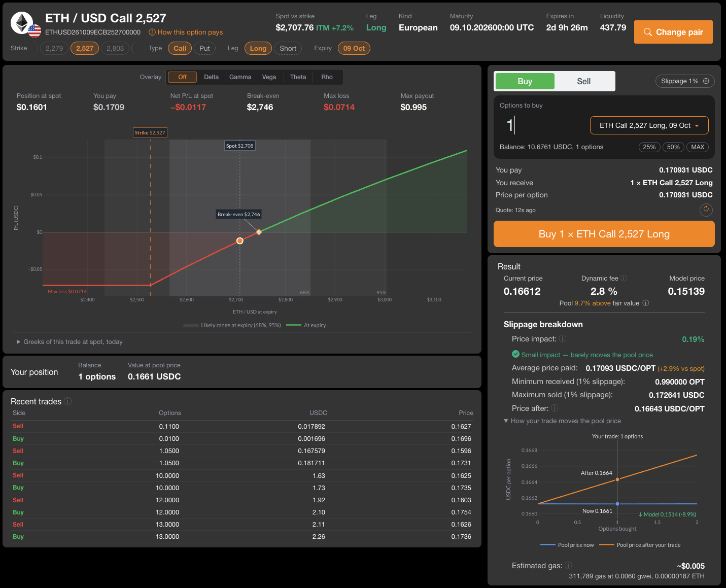Viewport: 726px width, 588px height.
Task: Switch to the Sell tab
Action: point(584,81)
